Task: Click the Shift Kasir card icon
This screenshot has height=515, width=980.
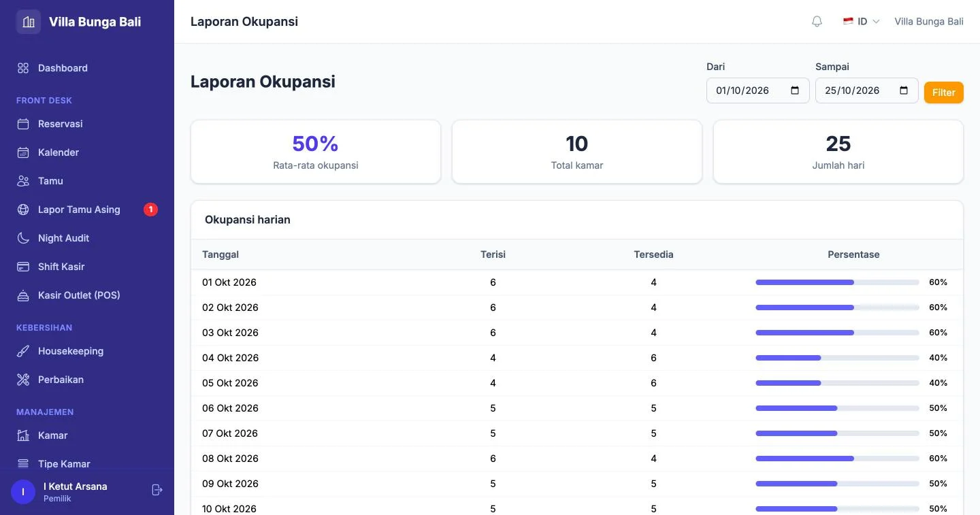Action: (x=23, y=267)
